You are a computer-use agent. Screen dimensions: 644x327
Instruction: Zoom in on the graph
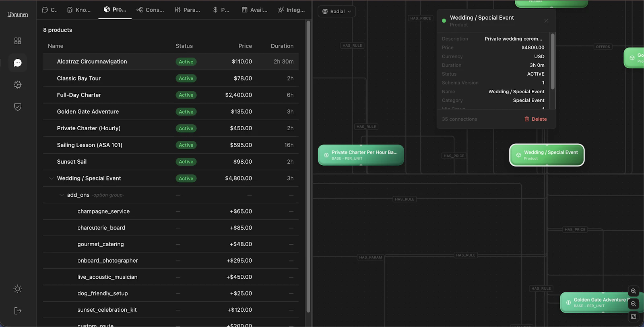click(634, 291)
